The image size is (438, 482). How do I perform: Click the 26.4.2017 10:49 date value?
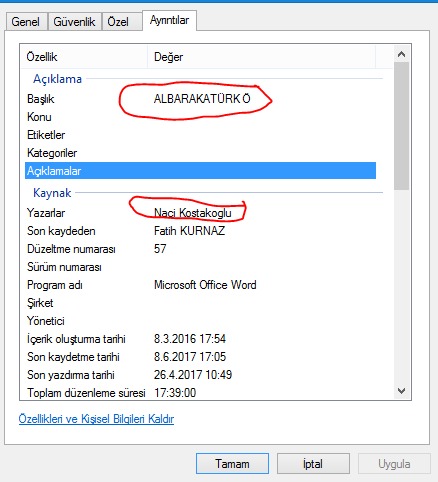pyautogui.click(x=193, y=375)
